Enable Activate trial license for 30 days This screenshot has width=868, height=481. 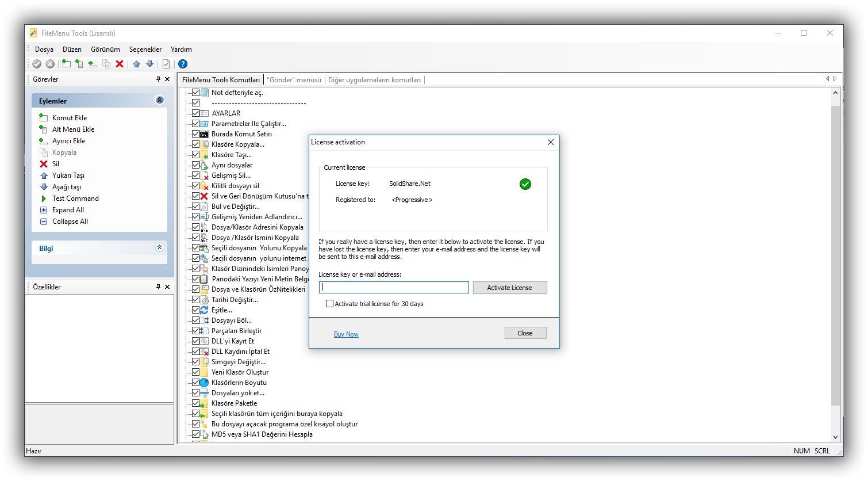329,304
